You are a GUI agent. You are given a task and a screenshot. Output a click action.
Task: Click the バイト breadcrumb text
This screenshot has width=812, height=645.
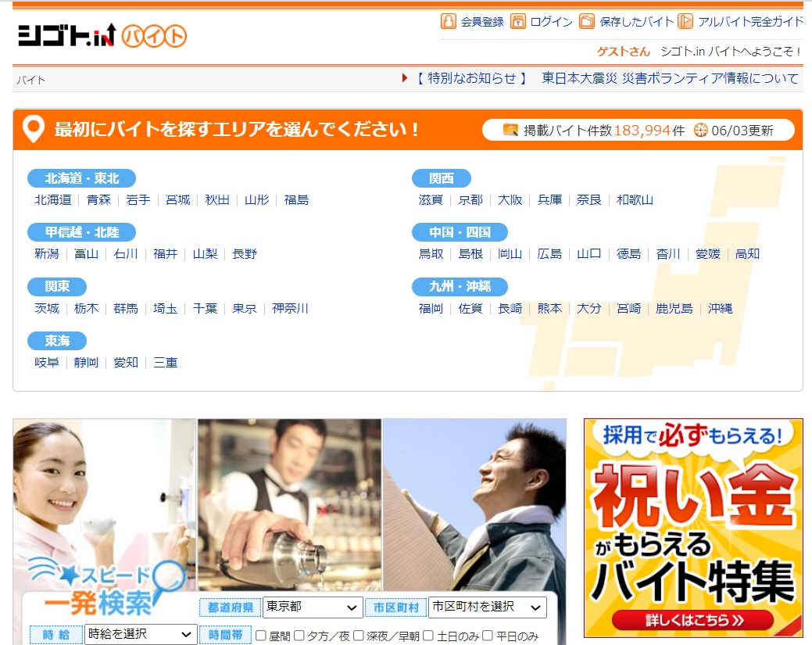coord(31,81)
